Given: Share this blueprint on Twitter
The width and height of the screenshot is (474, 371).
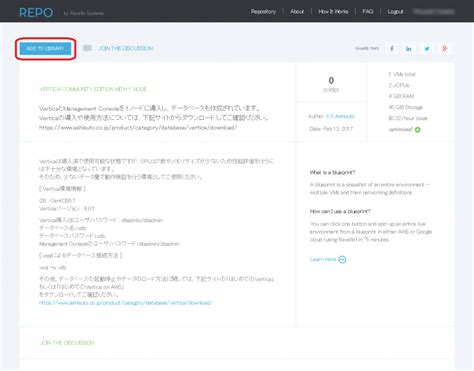Looking at the screenshot, I should coord(427,49).
